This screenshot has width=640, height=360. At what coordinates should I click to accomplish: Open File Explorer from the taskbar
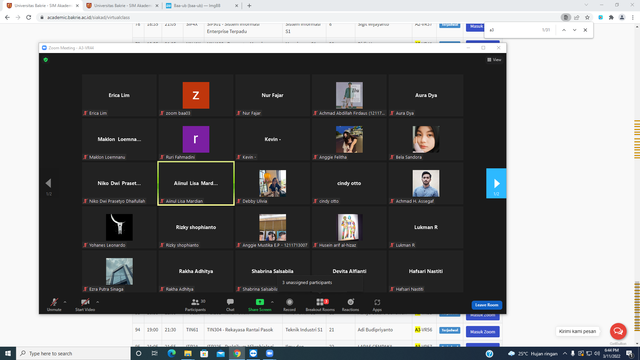click(x=188, y=353)
